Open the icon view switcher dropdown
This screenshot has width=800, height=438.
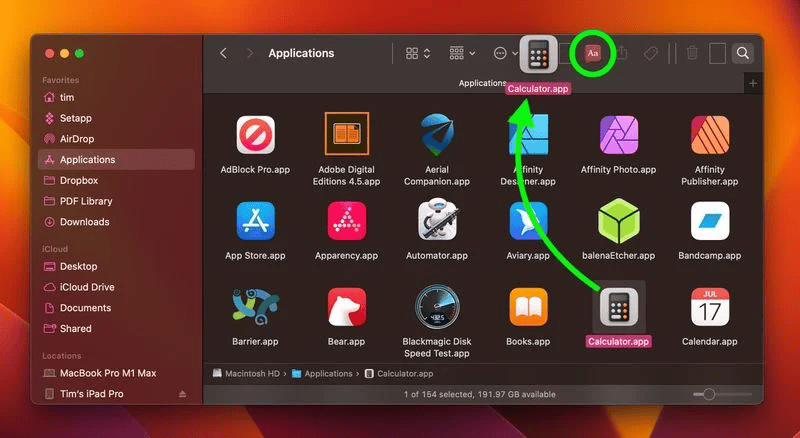point(418,53)
